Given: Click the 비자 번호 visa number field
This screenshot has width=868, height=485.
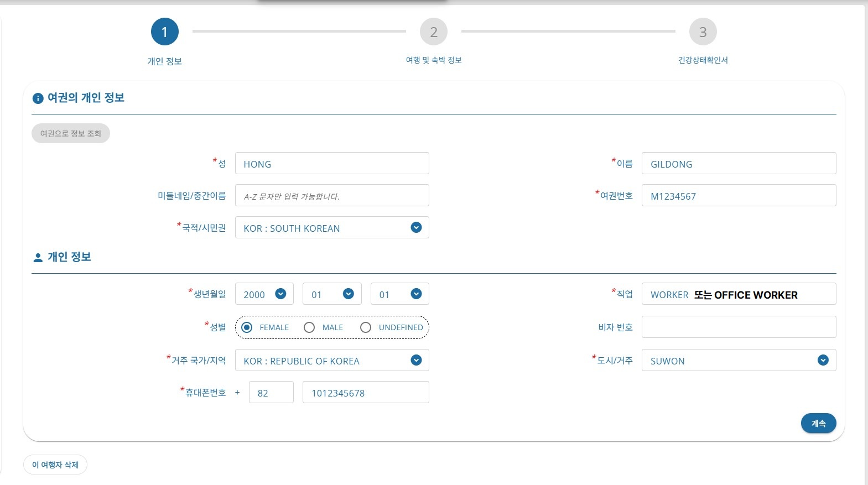Looking at the screenshot, I should click(739, 327).
